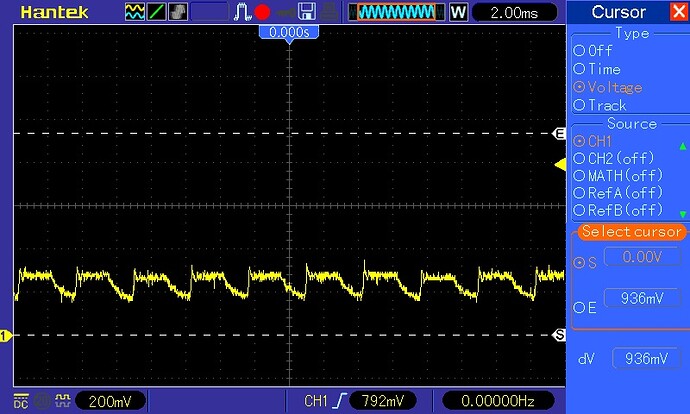Click the 2.00ms timebase readout
The image size is (690, 414).
point(514,12)
